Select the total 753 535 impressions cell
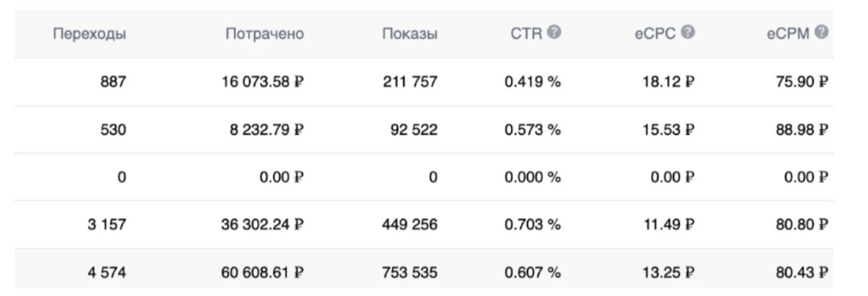Image resolution: width=868 pixels, height=296 pixels. (x=409, y=272)
